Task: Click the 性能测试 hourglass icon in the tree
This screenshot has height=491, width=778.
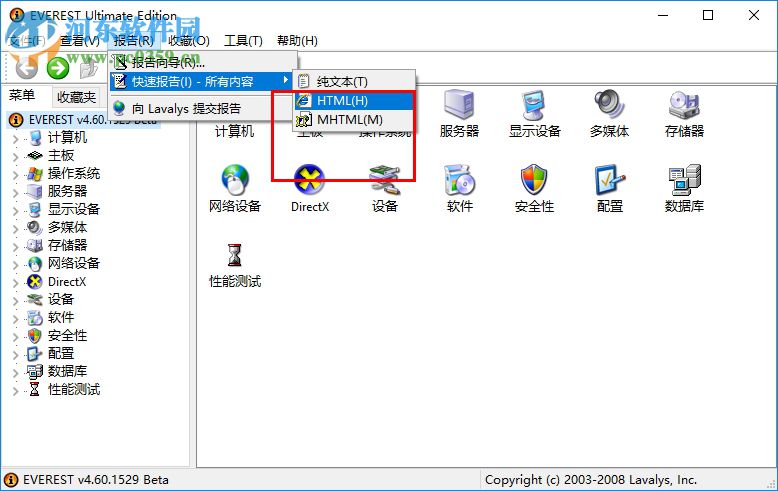Action: pos(34,389)
